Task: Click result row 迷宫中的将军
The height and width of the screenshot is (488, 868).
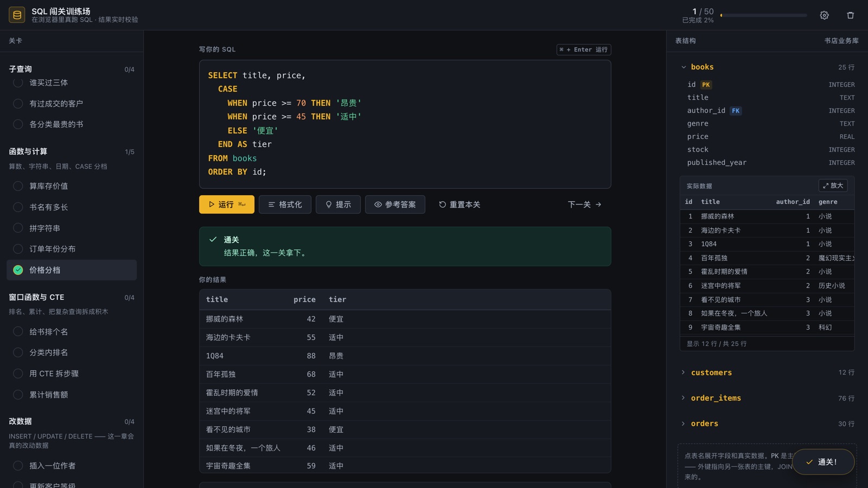Action: coord(405,411)
